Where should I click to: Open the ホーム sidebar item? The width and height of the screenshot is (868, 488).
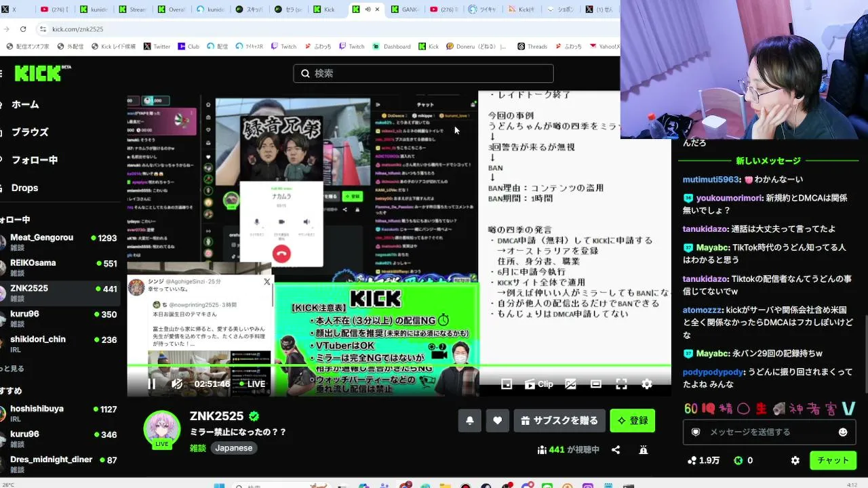[x=25, y=104]
